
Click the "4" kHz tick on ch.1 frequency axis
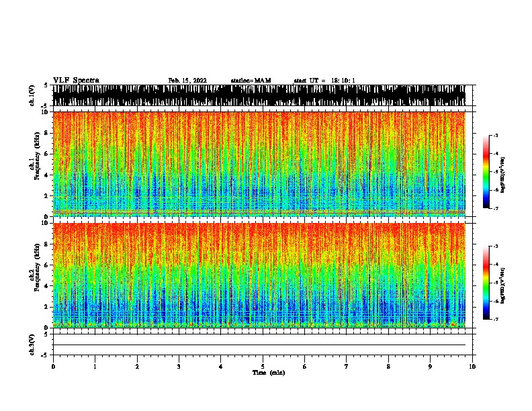click(x=47, y=175)
